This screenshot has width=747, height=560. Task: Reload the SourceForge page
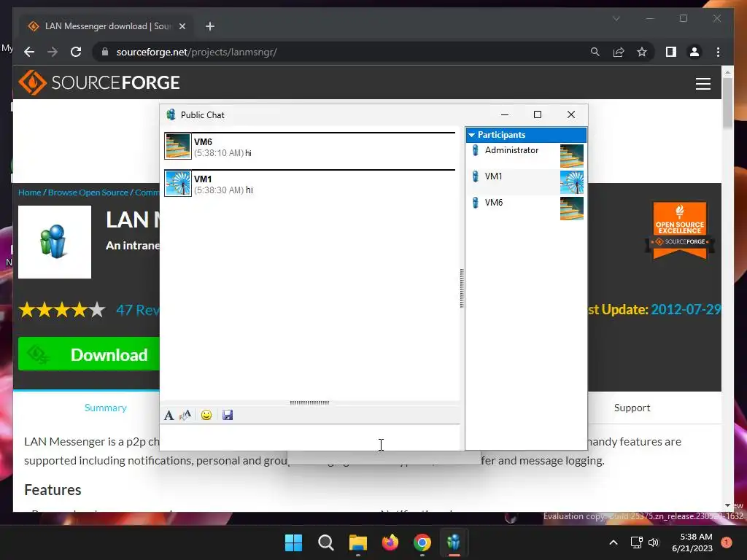(x=76, y=52)
